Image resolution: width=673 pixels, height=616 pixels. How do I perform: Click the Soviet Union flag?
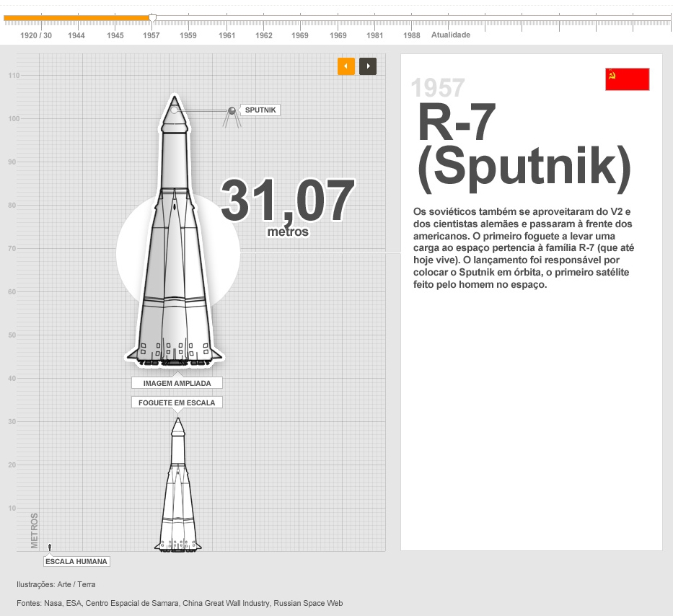click(x=627, y=79)
